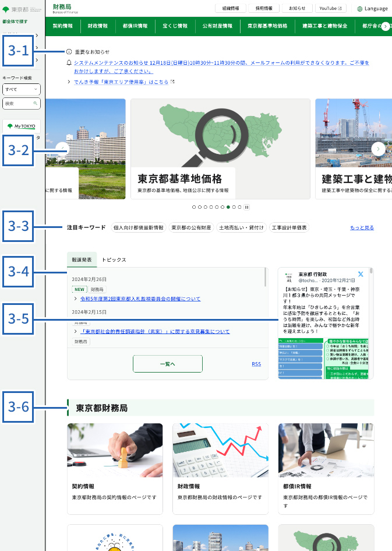Click the magnifier icon in the 検索 box
The width and height of the screenshot is (392, 551).
click(36, 103)
